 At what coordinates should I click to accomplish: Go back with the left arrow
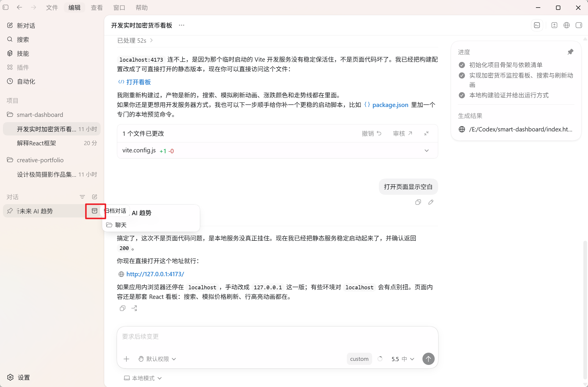point(19,7)
